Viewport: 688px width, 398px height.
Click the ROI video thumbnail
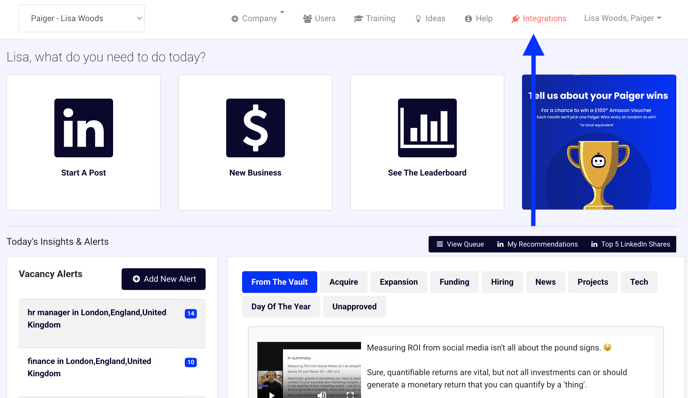click(x=309, y=370)
